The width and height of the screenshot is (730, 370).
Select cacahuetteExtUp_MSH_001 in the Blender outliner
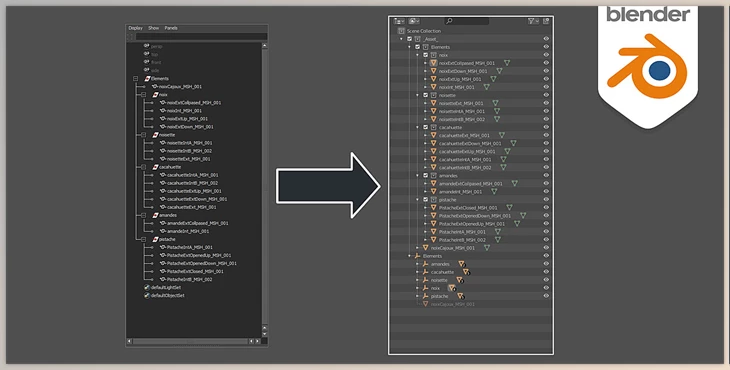467,151
